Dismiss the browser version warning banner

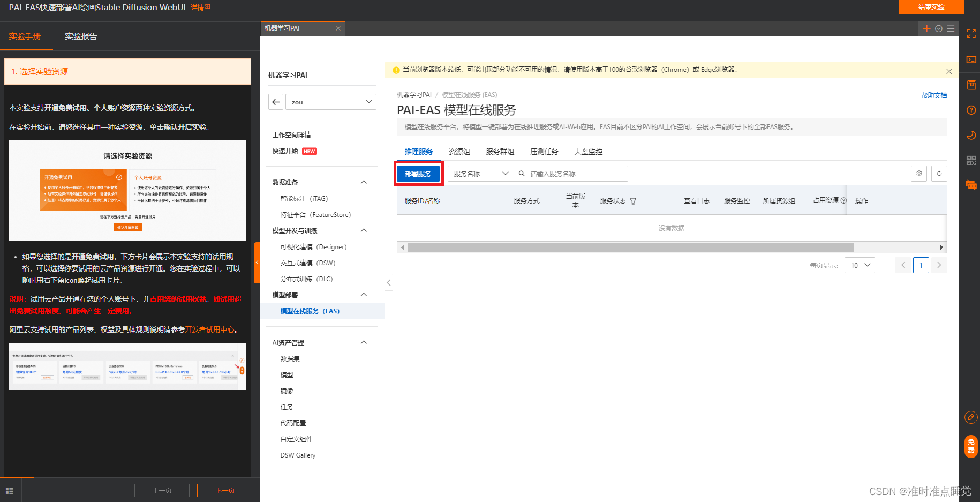coord(949,71)
